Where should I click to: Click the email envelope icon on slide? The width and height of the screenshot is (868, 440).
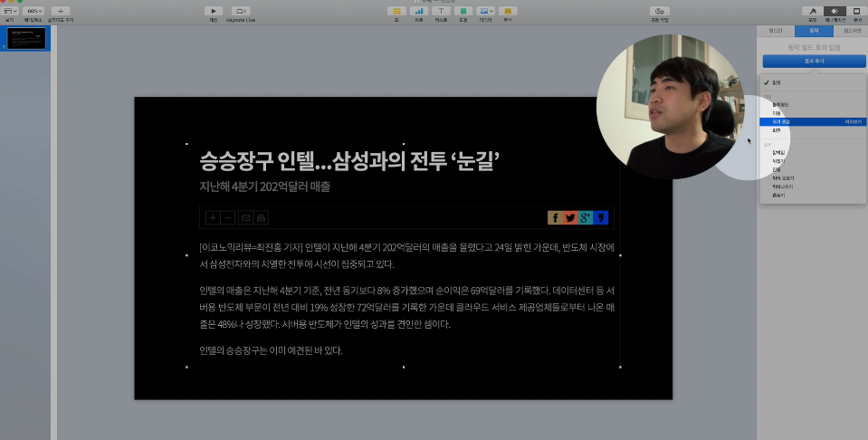coord(246,217)
